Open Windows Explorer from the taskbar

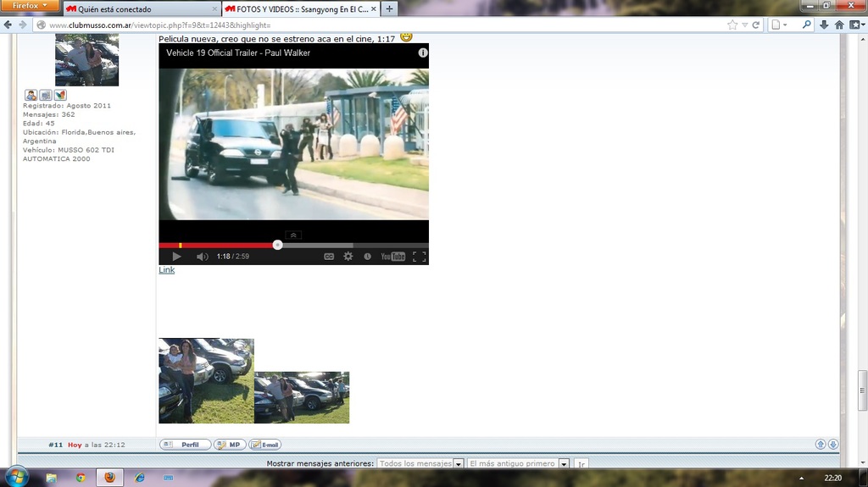coord(51,478)
